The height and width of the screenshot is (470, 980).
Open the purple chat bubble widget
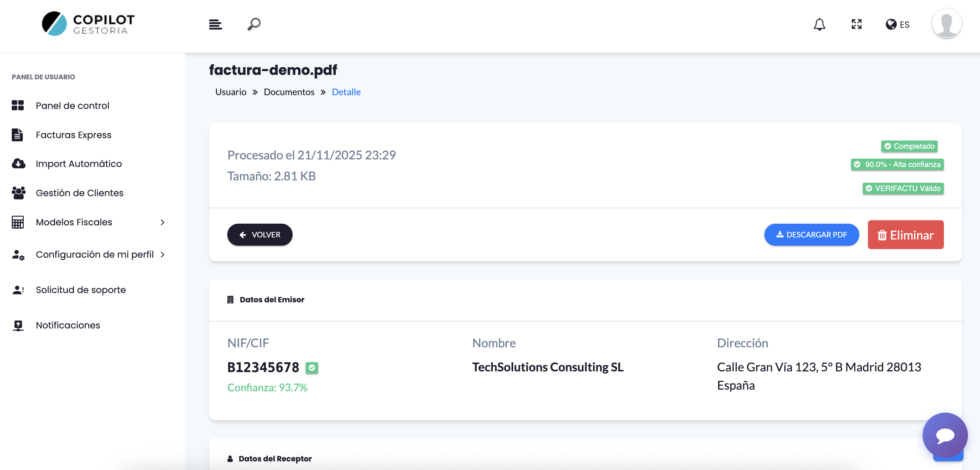(x=945, y=435)
